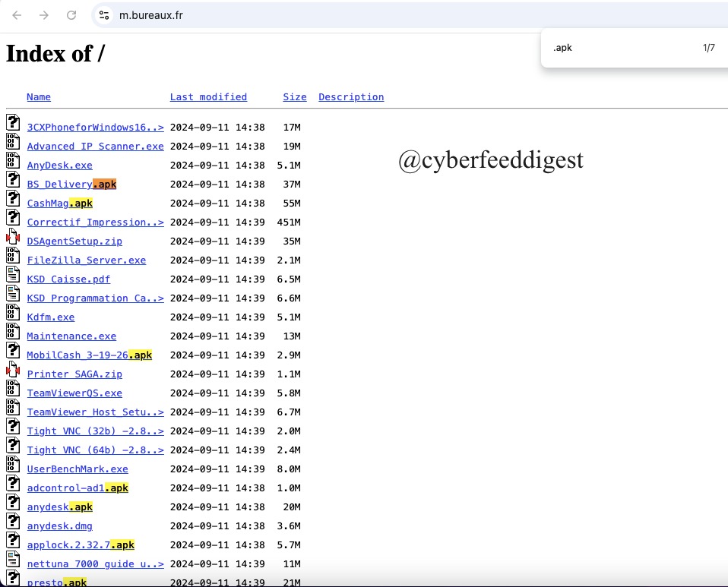This screenshot has width=728, height=587.
Task: Open the 3CXPhoneforWindows16 file link
Action: pos(95,127)
